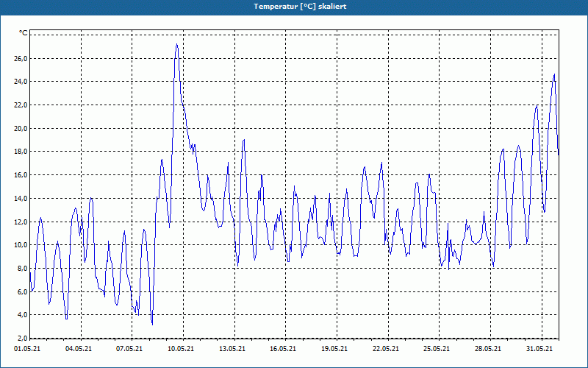588x368 pixels.
Task: Click the 01.05.21 date label
Action: [27, 349]
